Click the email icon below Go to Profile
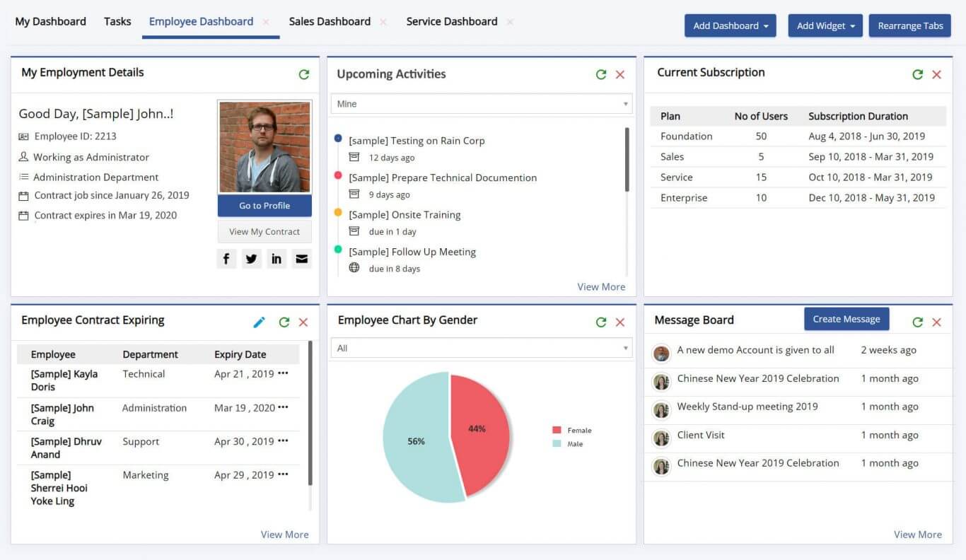Screen dimensions: 966x560 pos(302,258)
